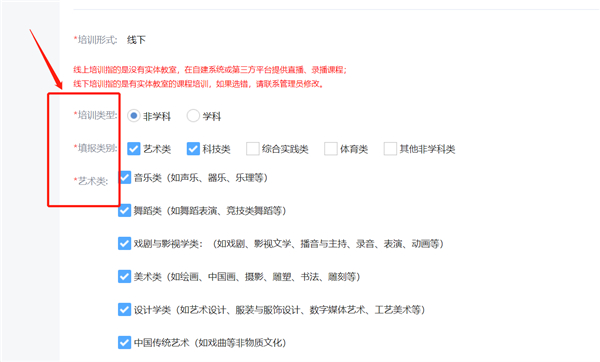Click the 填报类别 field label

[96, 148]
